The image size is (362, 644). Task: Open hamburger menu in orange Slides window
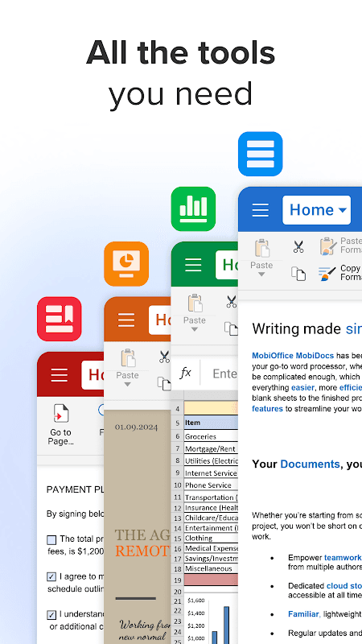tap(126, 320)
